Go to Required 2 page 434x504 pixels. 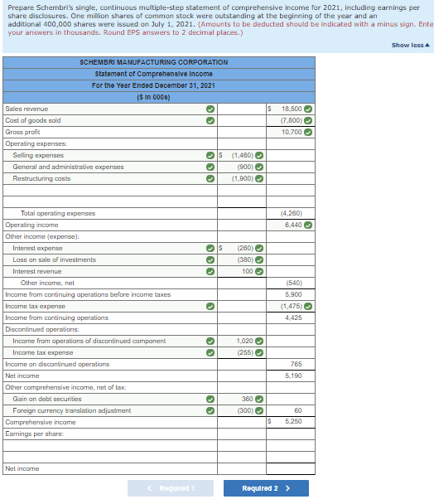(266, 488)
